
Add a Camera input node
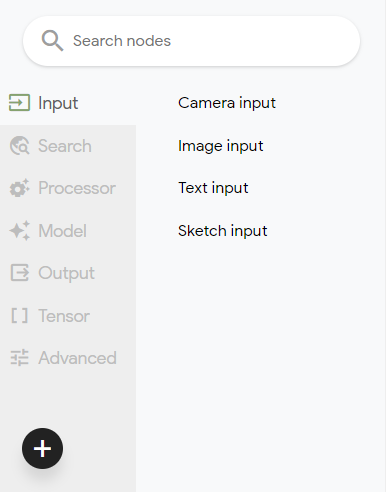click(227, 103)
